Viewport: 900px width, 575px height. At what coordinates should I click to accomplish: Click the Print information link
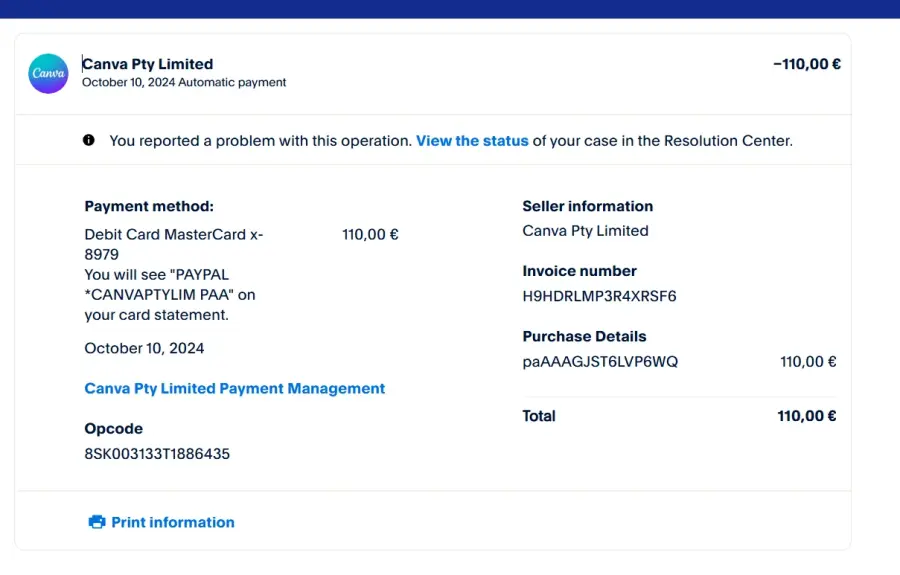click(x=173, y=522)
